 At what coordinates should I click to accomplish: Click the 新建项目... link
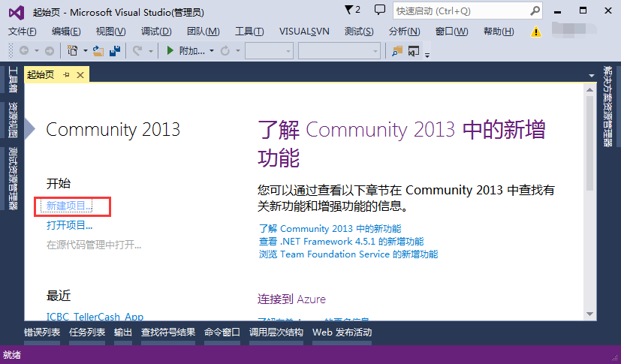coord(69,206)
